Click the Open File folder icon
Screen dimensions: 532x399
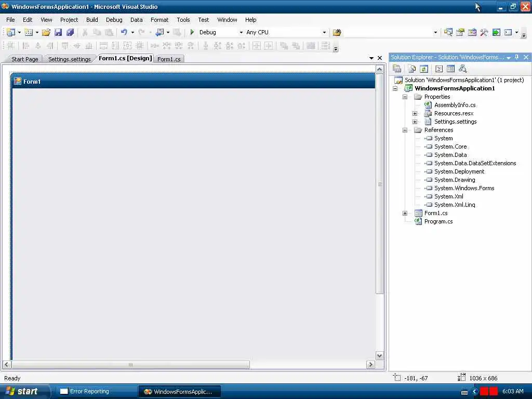pos(46,32)
